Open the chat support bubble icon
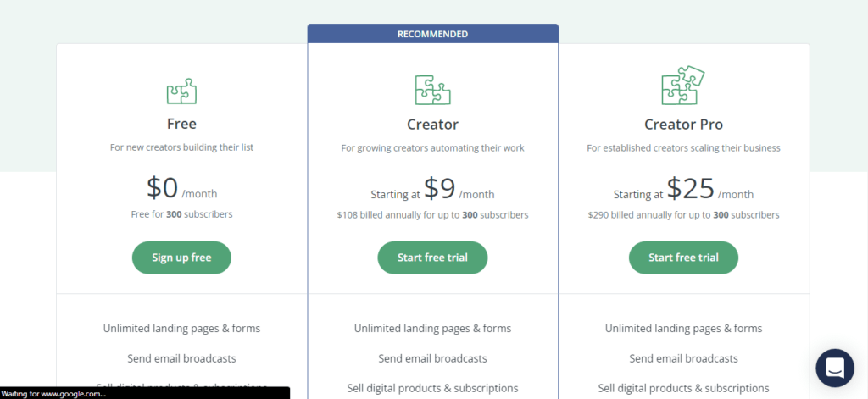This screenshot has height=399, width=868. coord(835,368)
